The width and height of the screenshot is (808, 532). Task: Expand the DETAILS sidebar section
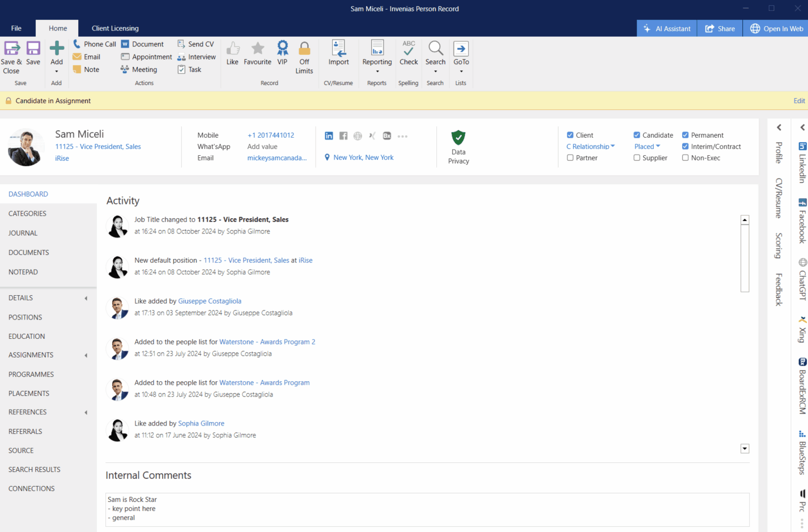tap(86, 298)
